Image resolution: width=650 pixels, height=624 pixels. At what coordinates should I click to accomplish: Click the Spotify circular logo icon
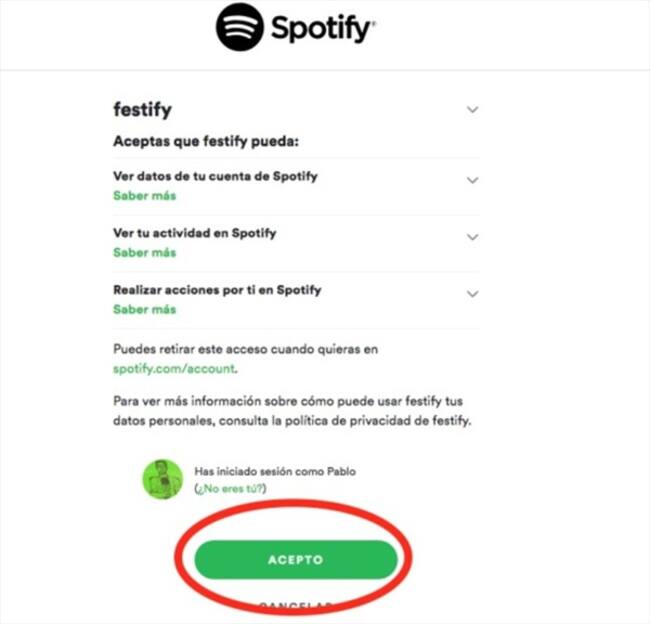click(x=240, y=27)
